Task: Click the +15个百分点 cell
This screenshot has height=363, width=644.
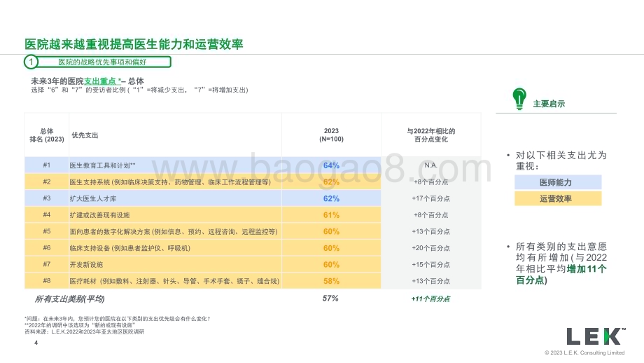Action: [430, 264]
